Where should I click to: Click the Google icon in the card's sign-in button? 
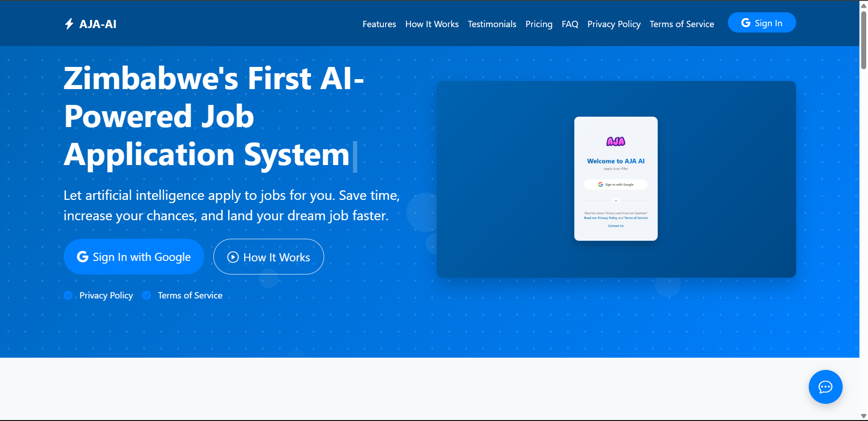[x=600, y=184]
